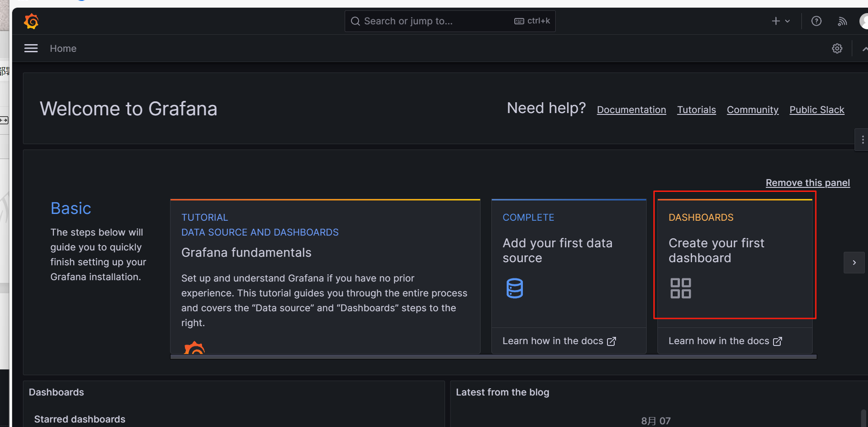Open Learn how in the docs under dashboard
Viewport: 868px width, 427px height.
725,341
